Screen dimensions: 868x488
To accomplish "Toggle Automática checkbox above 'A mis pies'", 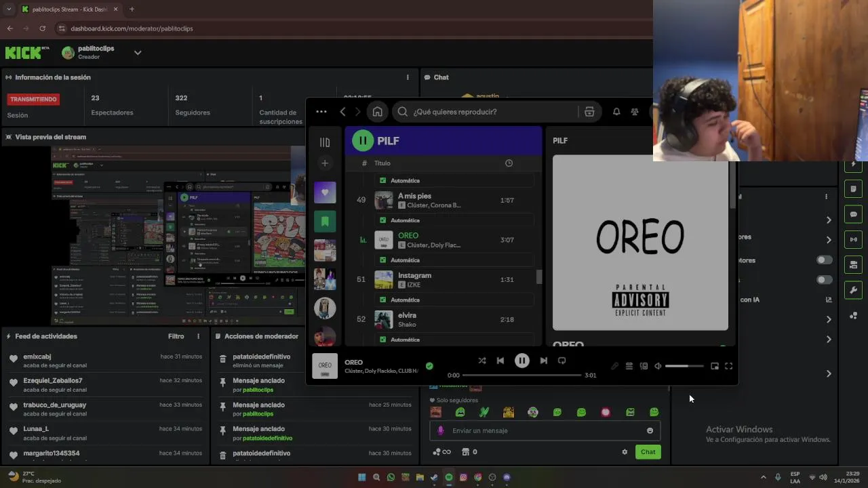I will 383,181.
